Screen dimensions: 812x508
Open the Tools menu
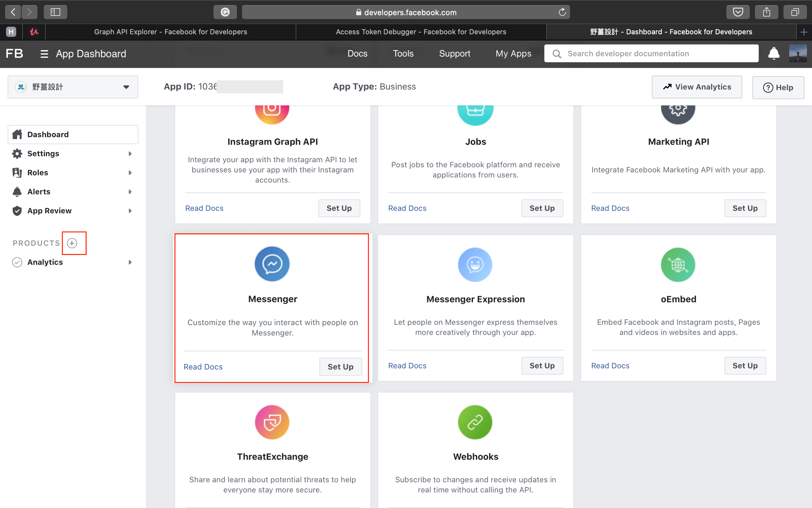pyautogui.click(x=403, y=54)
